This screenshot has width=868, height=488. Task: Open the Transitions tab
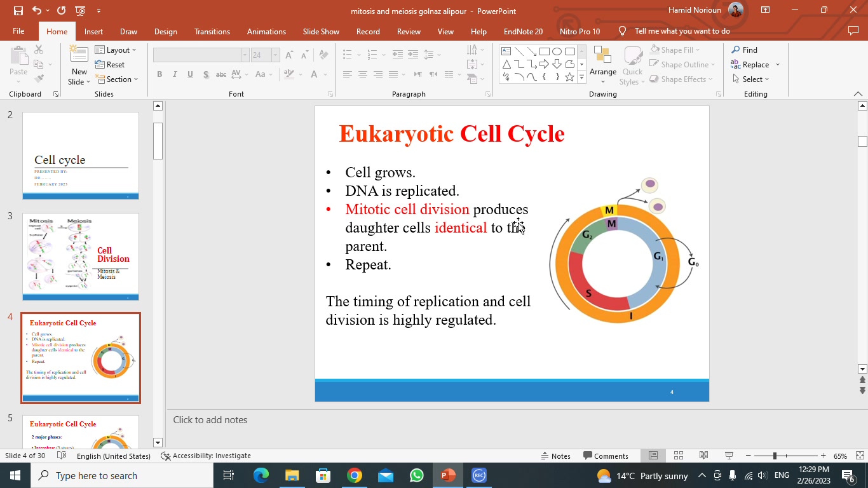(x=212, y=31)
